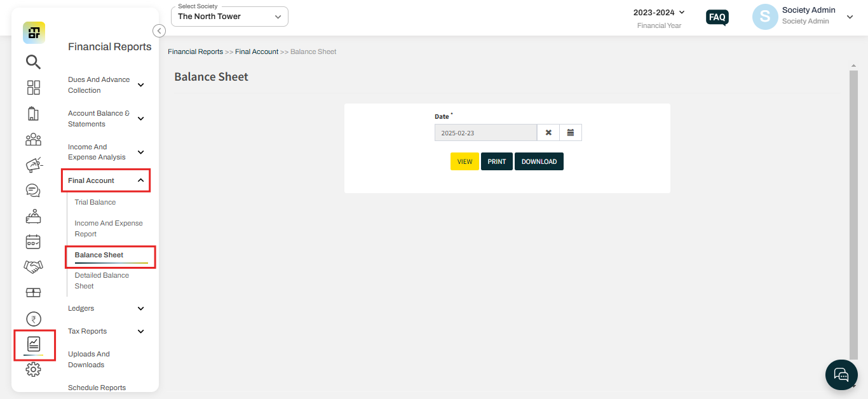Follow the Final Account breadcrumb link

tap(257, 51)
